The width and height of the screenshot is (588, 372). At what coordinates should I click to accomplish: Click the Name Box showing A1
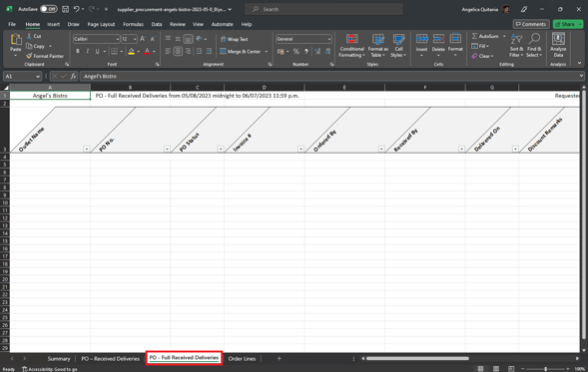[x=22, y=76]
